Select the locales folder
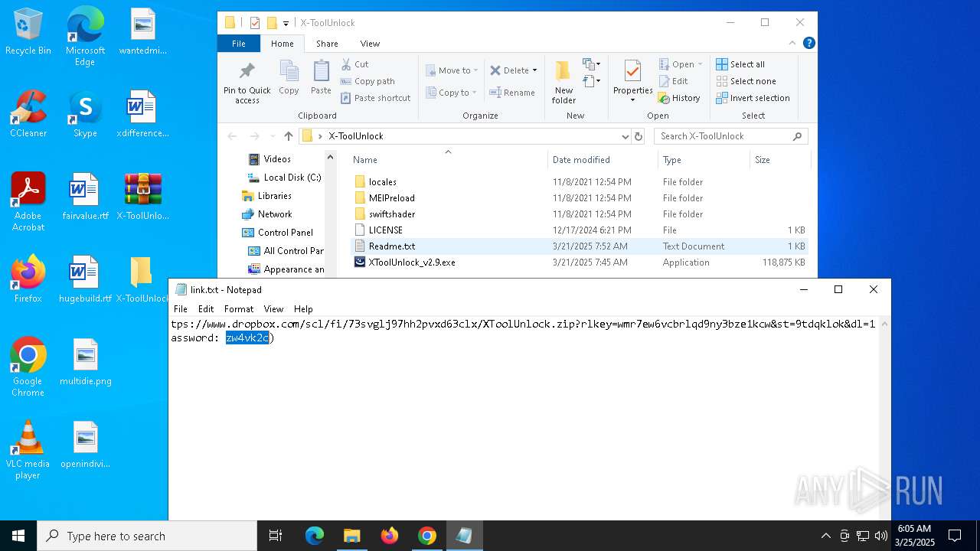Viewport: 980px width, 551px height. point(579,182)
